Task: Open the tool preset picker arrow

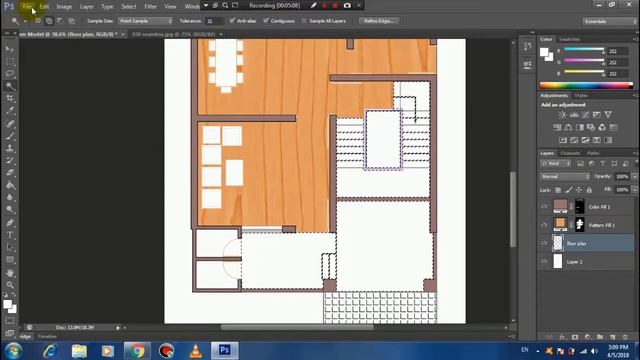Action: [x=25, y=21]
